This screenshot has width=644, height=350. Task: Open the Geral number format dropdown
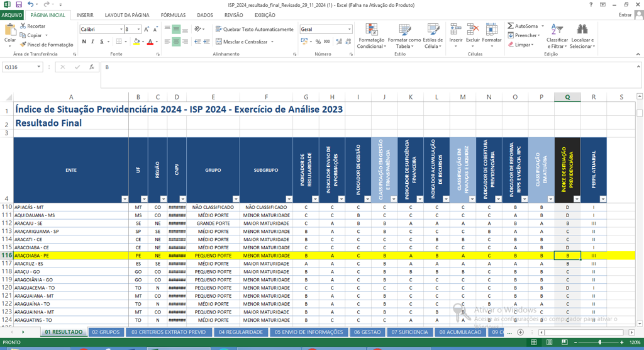[x=350, y=29]
